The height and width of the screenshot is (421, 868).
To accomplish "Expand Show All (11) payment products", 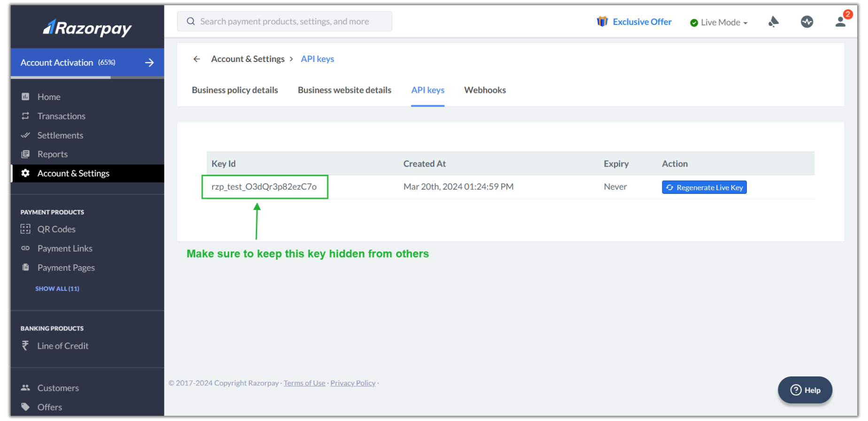I will tap(57, 289).
